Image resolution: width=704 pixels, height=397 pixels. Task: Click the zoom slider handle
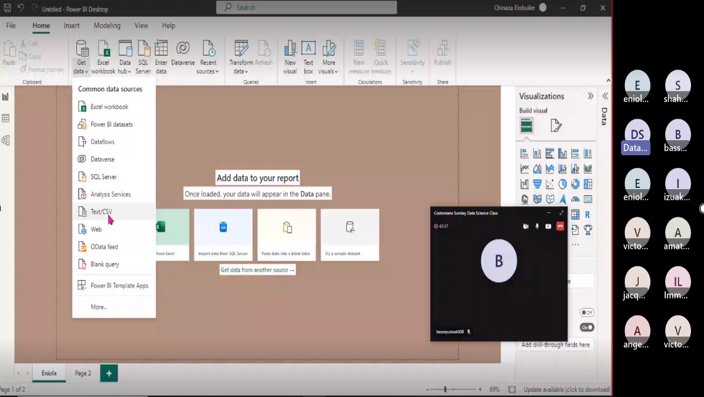[x=445, y=389]
